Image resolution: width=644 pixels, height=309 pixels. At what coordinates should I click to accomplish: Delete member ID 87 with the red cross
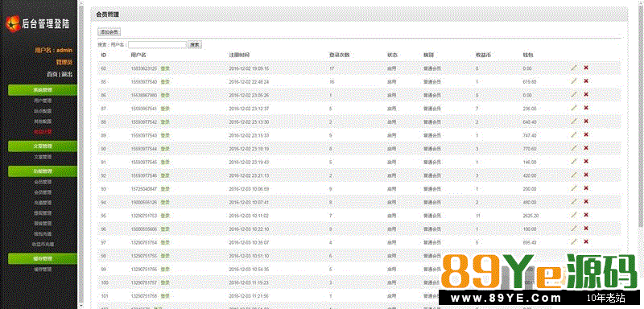tap(586, 108)
